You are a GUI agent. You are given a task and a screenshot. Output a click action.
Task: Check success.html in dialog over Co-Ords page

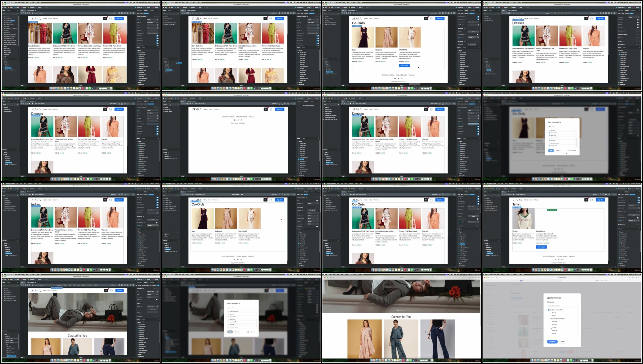[x=549, y=138]
